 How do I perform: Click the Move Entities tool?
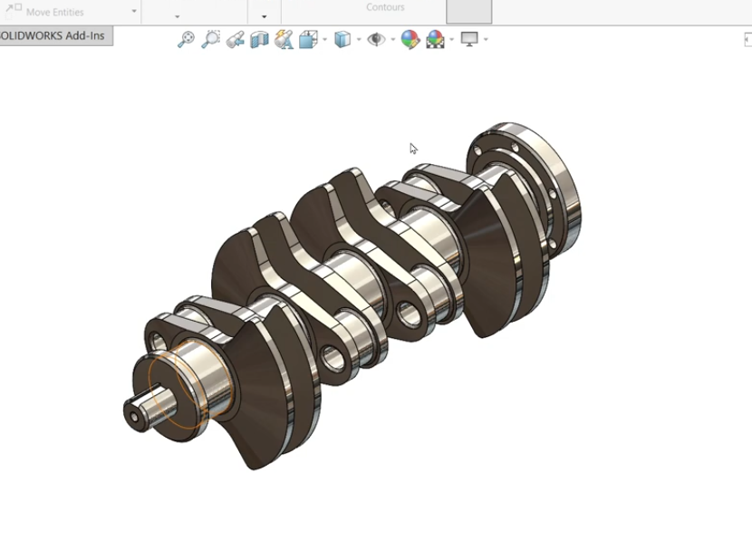[x=45, y=11]
